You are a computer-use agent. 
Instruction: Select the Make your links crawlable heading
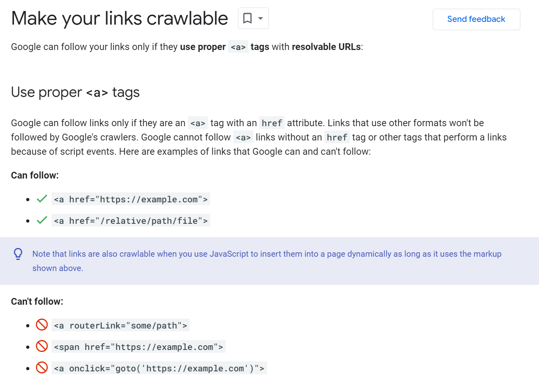click(119, 18)
